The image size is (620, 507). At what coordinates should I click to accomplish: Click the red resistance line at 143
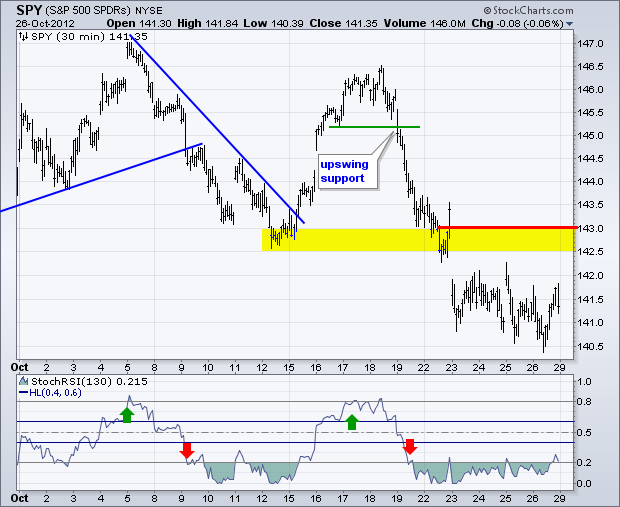point(507,227)
